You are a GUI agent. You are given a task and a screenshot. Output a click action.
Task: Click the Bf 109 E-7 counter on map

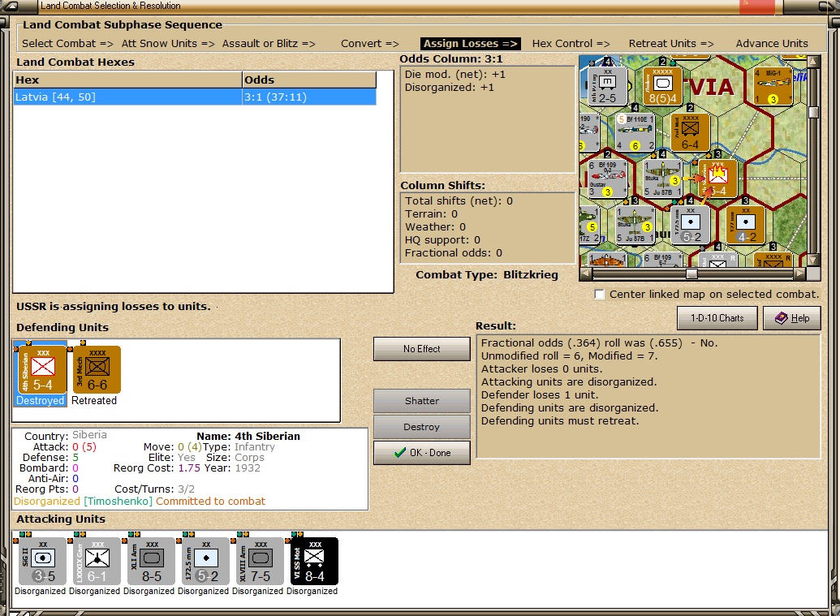662,261
